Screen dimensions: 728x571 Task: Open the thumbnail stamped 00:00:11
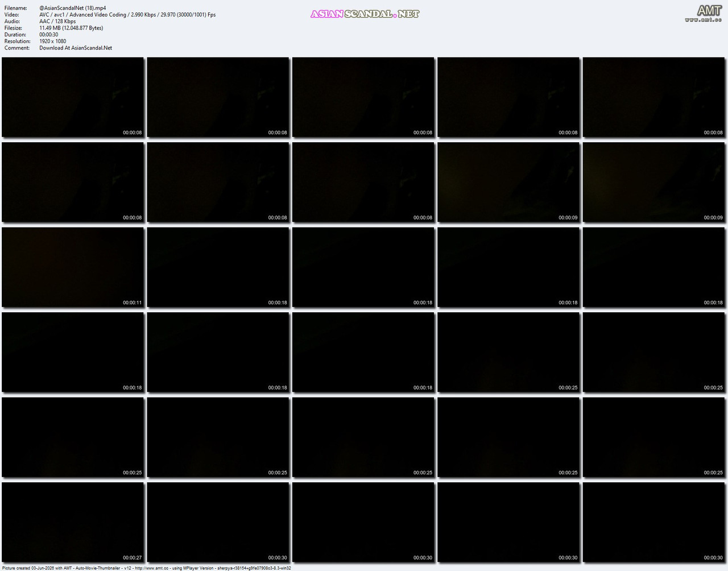pos(73,267)
